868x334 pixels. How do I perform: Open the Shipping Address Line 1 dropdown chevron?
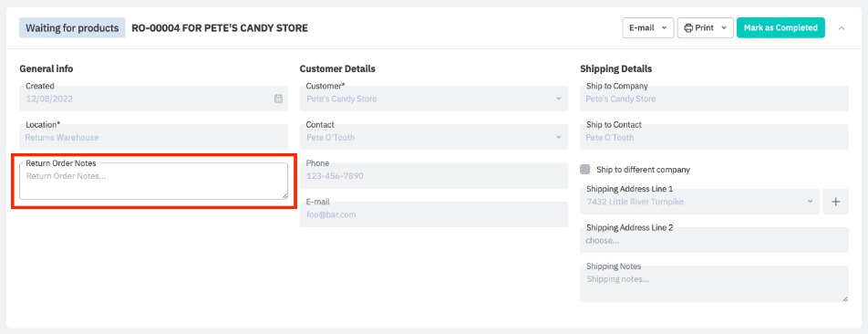click(x=810, y=202)
